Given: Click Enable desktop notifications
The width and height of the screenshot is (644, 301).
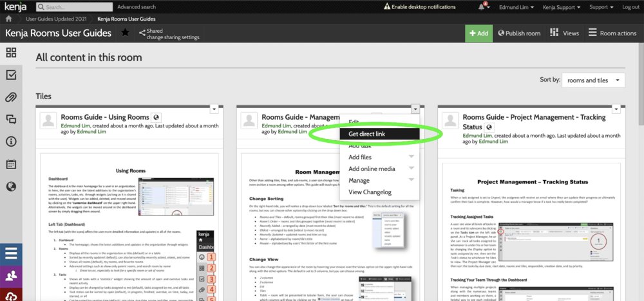Looking at the screenshot, I should [419, 7].
